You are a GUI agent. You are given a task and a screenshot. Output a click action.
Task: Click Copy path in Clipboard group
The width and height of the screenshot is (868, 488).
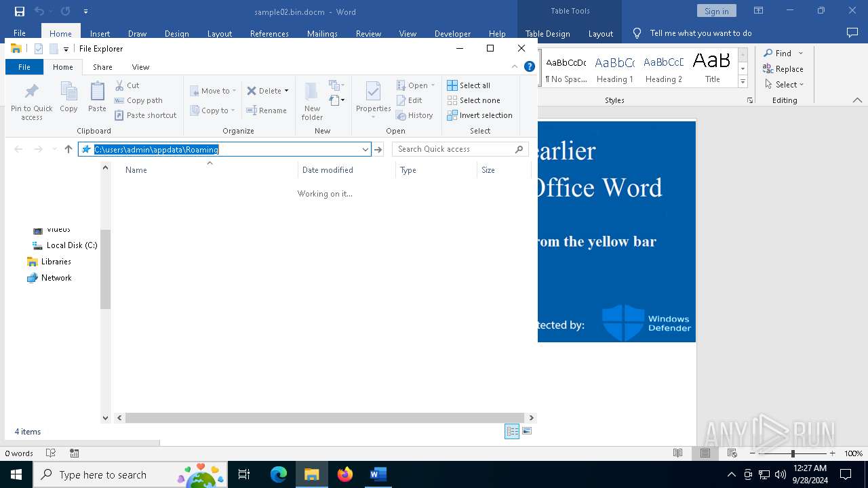[138, 100]
